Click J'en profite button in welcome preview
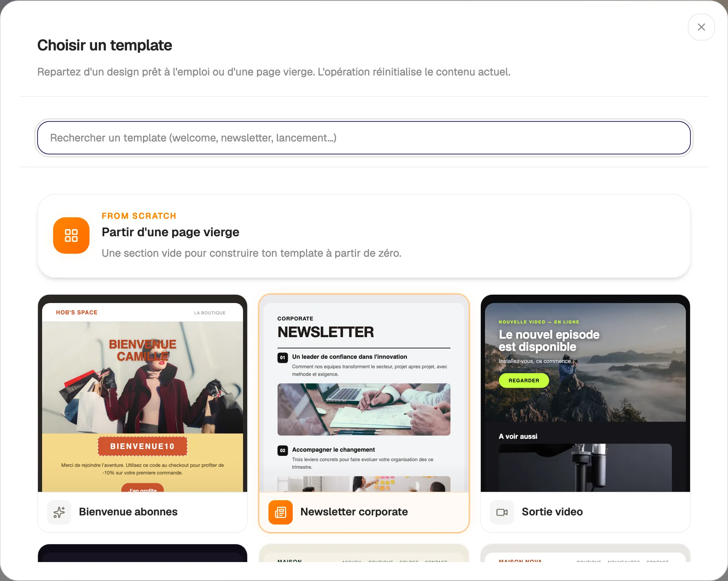 point(143,488)
